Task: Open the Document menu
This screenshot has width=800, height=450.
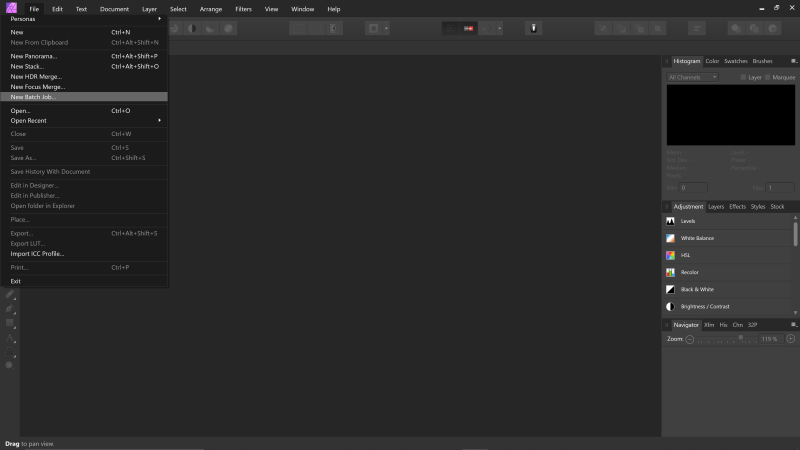Action: [x=114, y=9]
